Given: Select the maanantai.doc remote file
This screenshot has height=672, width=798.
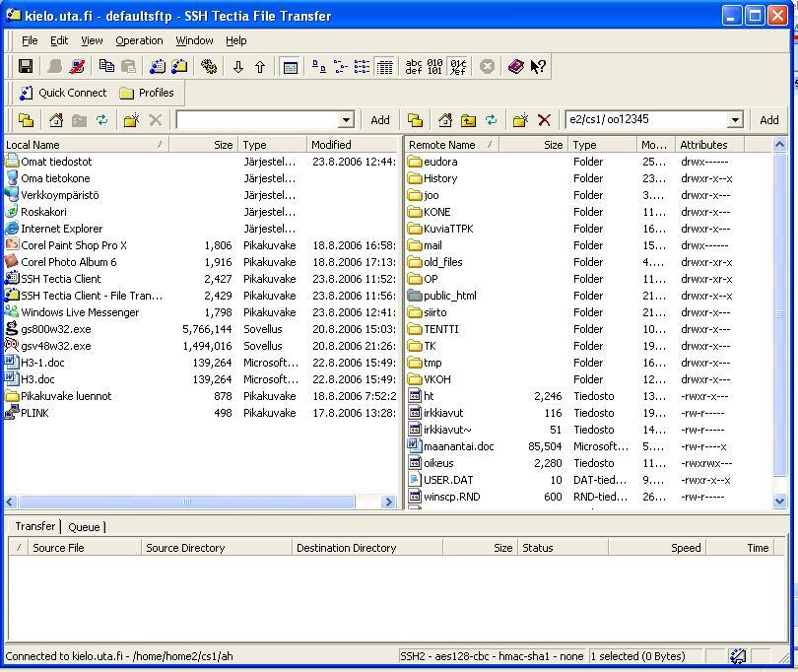Looking at the screenshot, I should 451,446.
